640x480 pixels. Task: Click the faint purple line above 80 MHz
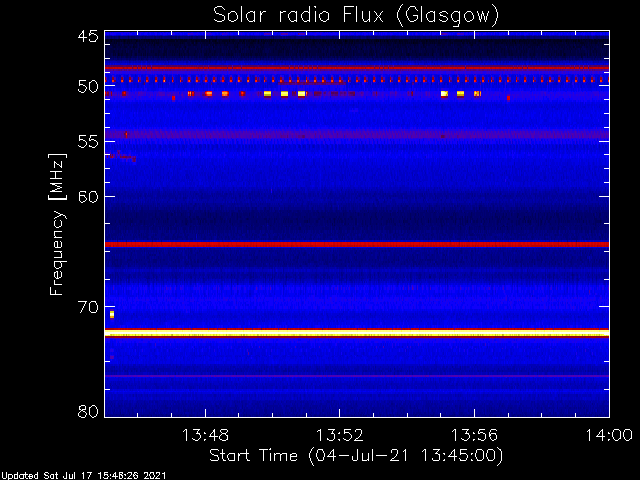[x=357, y=376]
